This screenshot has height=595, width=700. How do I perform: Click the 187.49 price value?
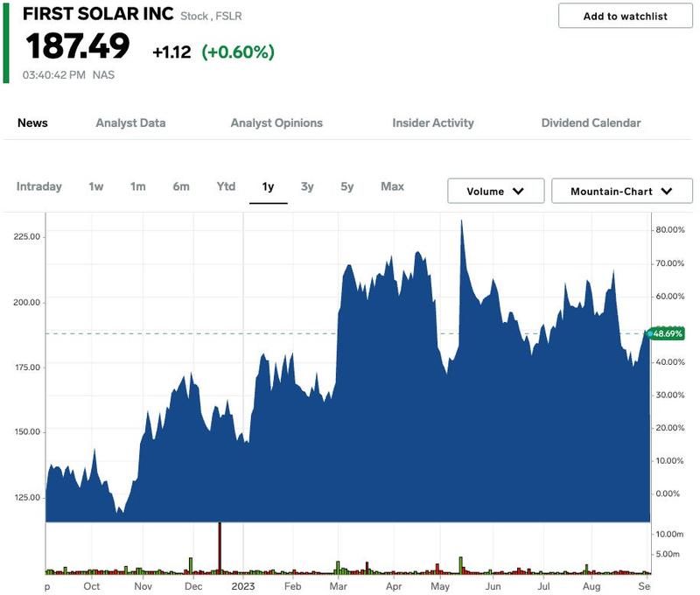pos(78,46)
